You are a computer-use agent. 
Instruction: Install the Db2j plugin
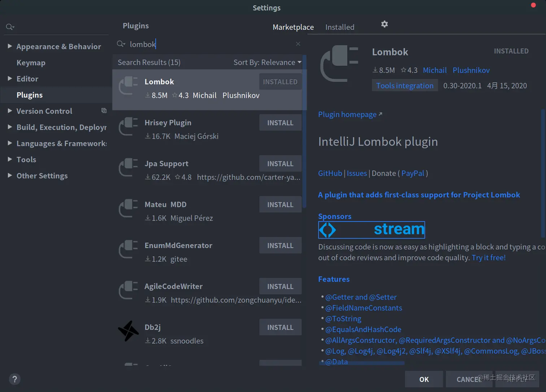point(280,327)
